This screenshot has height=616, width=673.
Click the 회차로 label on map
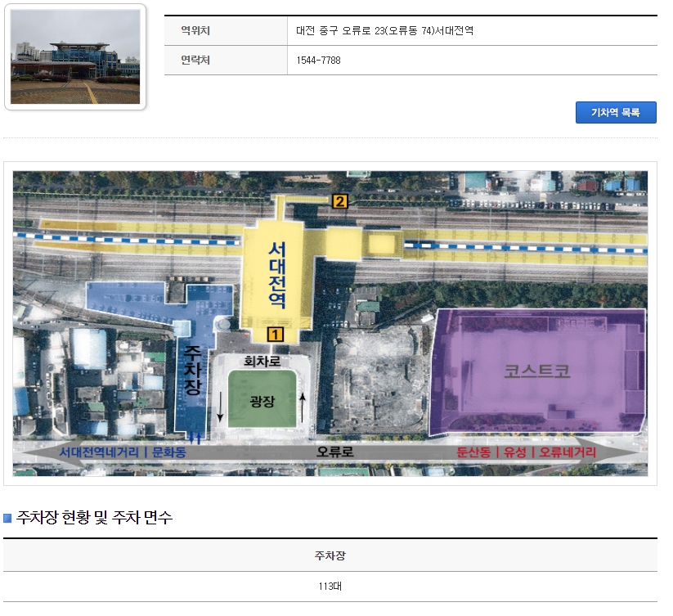click(262, 361)
